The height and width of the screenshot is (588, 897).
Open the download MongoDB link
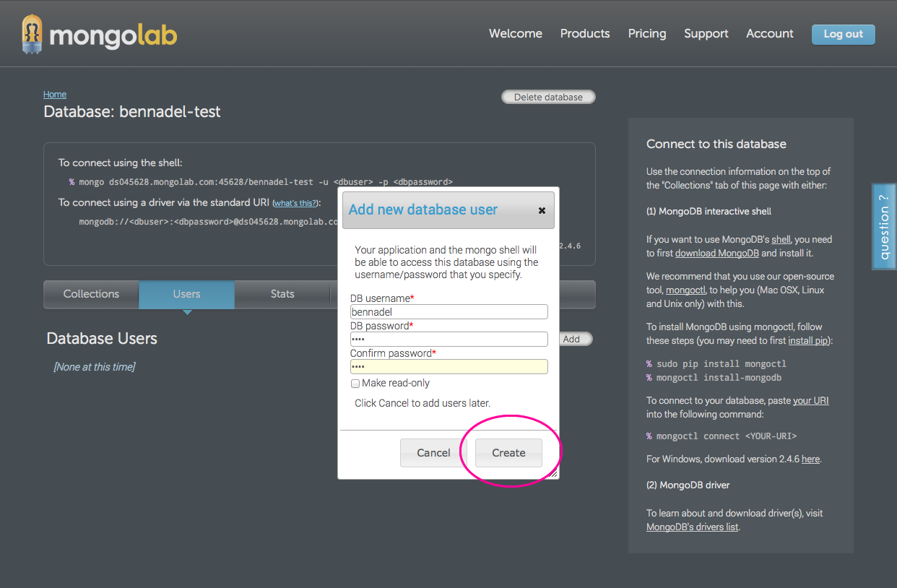(x=717, y=254)
